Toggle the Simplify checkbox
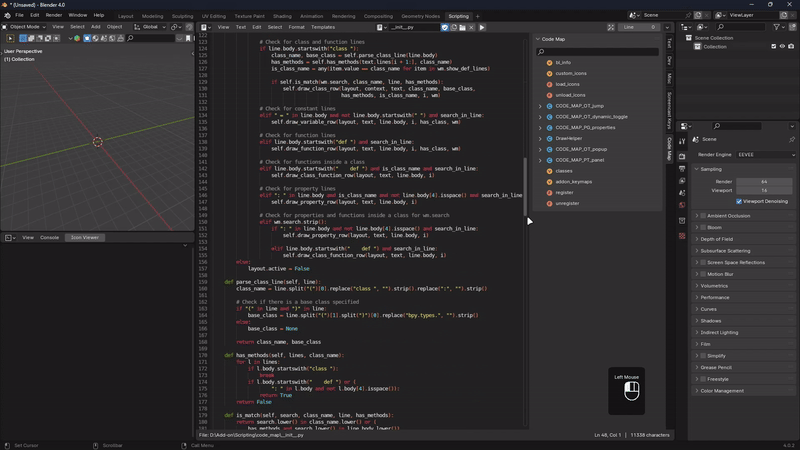This screenshot has width=800, height=450. [703, 356]
